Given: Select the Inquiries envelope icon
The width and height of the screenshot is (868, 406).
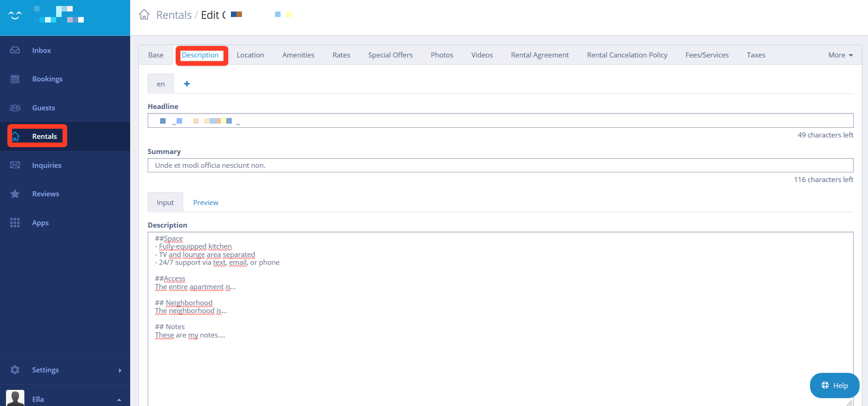Looking at the screenshot, I should (15, 165).
